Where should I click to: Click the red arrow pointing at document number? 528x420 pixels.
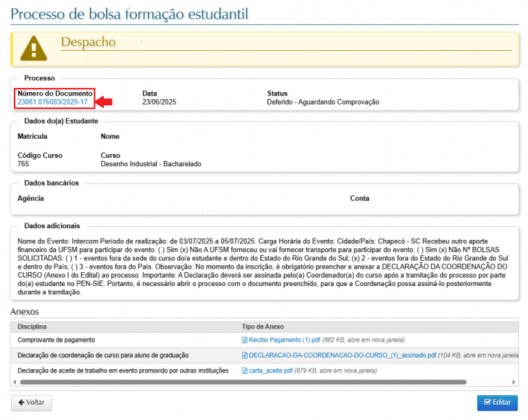coord(104,102)
